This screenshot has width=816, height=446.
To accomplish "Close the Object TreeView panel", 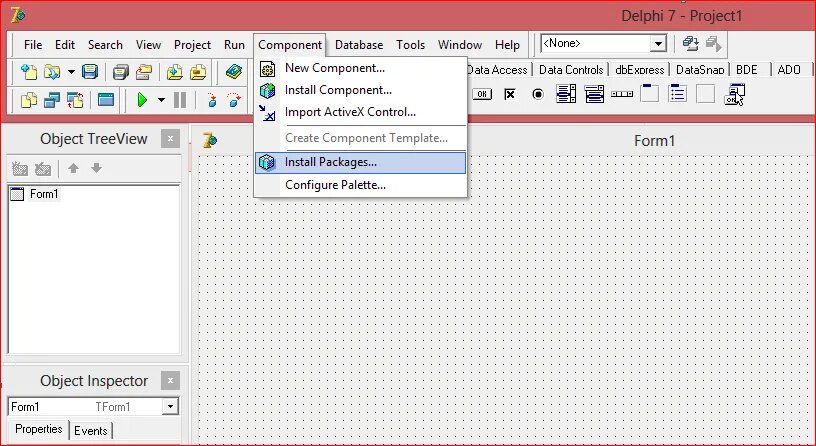I will (x=170, y=138).
